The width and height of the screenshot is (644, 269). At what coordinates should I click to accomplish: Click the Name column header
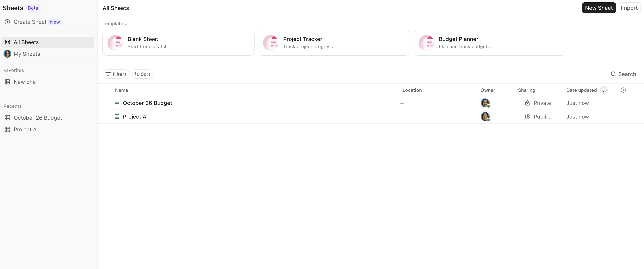pyautogui.click(x=122, y=90)
